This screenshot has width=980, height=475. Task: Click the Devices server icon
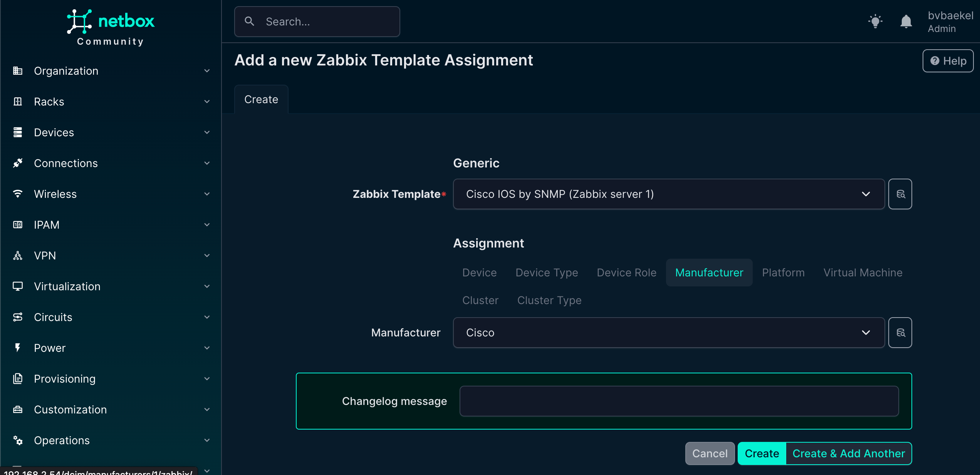pos(18,132)
